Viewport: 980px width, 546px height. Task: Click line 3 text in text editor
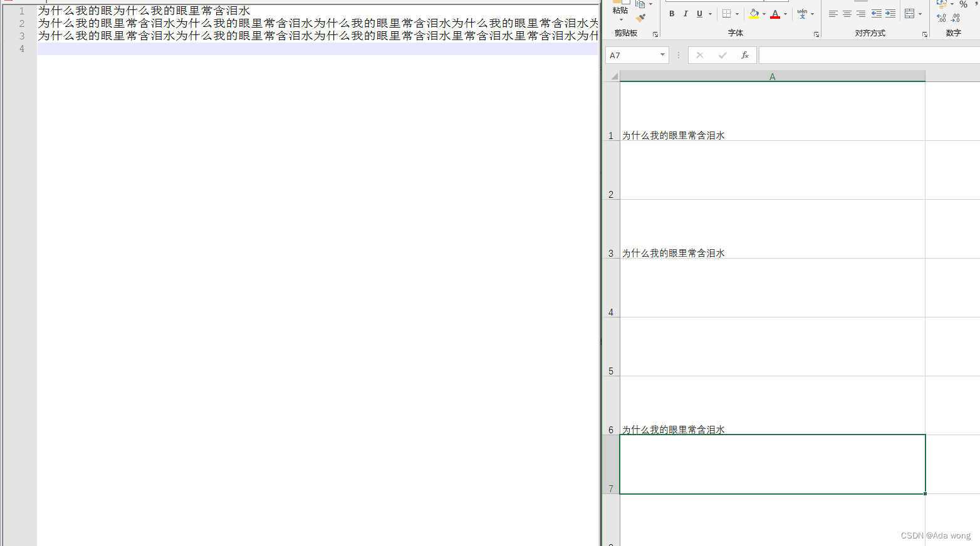pos(318,36)
